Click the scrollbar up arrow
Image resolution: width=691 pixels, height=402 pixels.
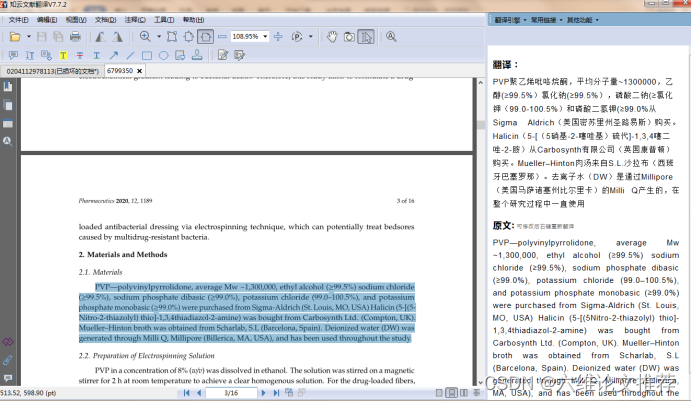tap(480, 82)
